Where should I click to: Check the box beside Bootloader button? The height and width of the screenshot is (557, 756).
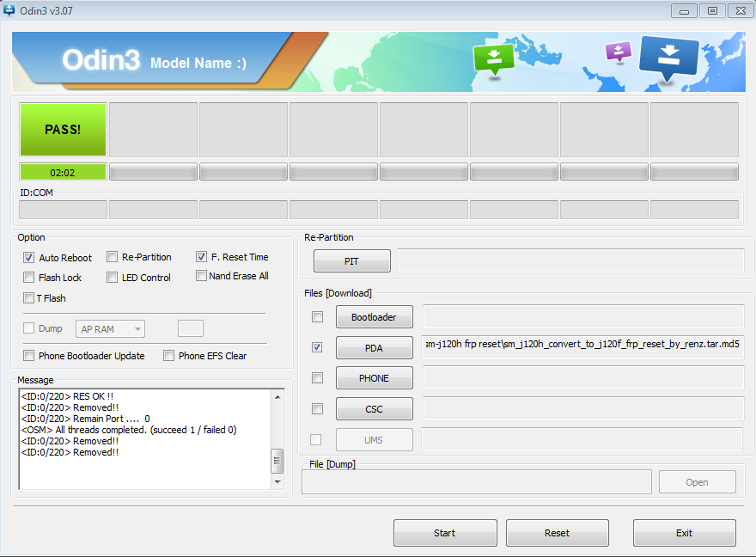point(317,317)
